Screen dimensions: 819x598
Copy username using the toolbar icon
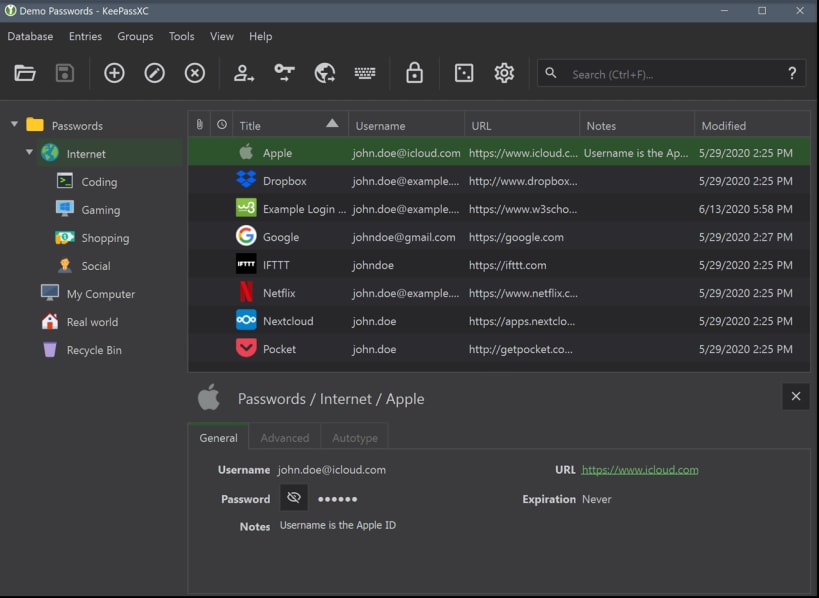244,73
